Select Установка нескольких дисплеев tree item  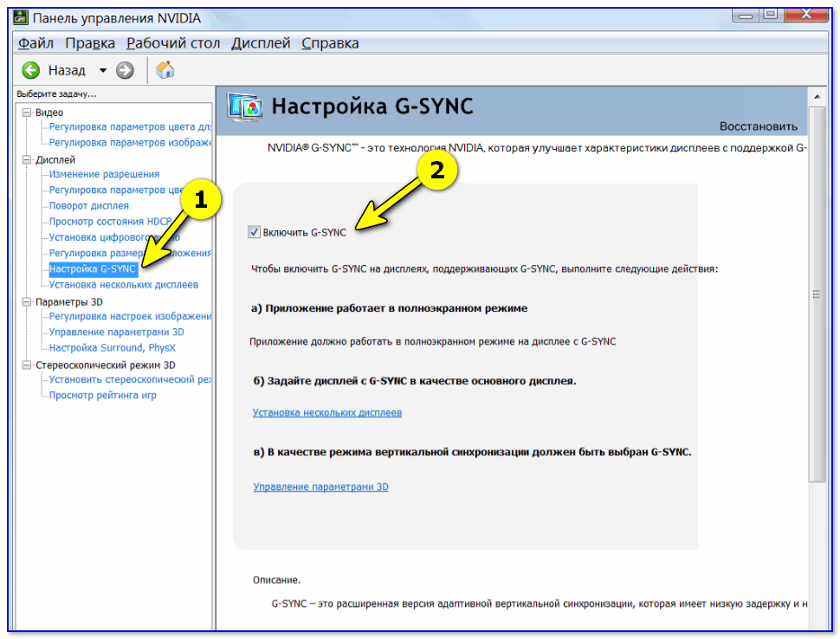(124, 284)
